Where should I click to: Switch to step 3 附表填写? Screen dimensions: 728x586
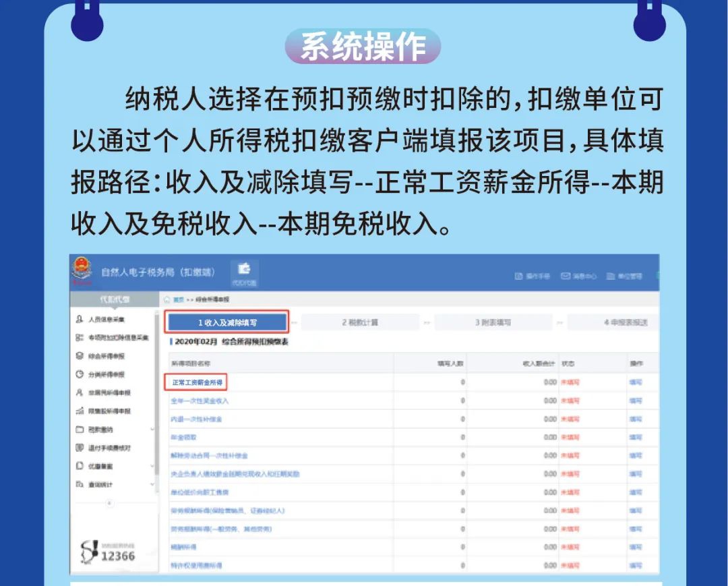(x=493, y=322)
